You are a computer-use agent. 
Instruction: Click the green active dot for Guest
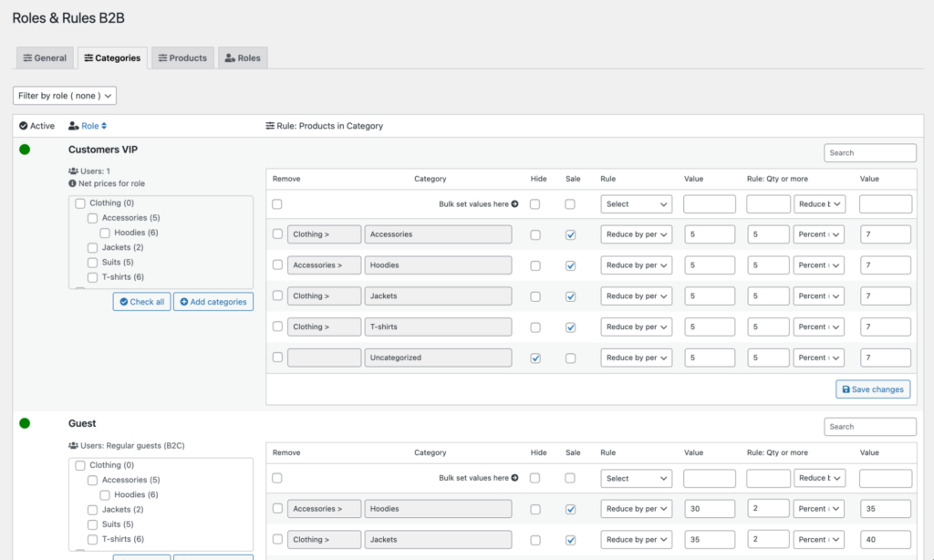[25, 423]
